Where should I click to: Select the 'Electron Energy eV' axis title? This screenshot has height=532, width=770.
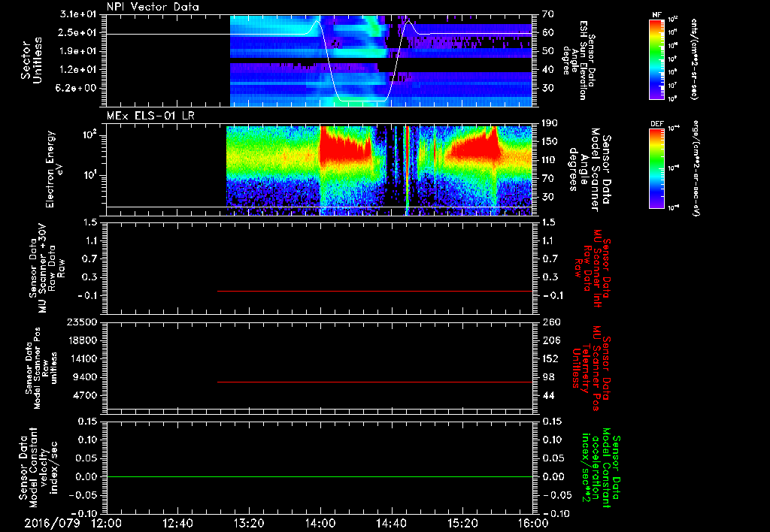click(x=53, y=169)
